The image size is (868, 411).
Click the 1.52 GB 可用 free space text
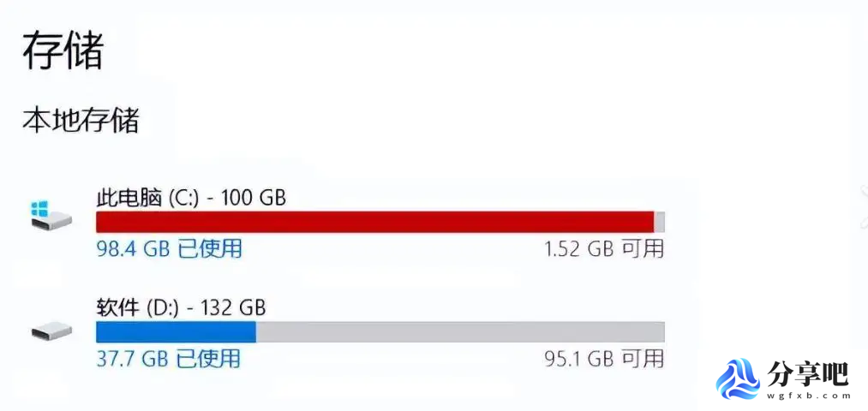[x=603, y=249]
